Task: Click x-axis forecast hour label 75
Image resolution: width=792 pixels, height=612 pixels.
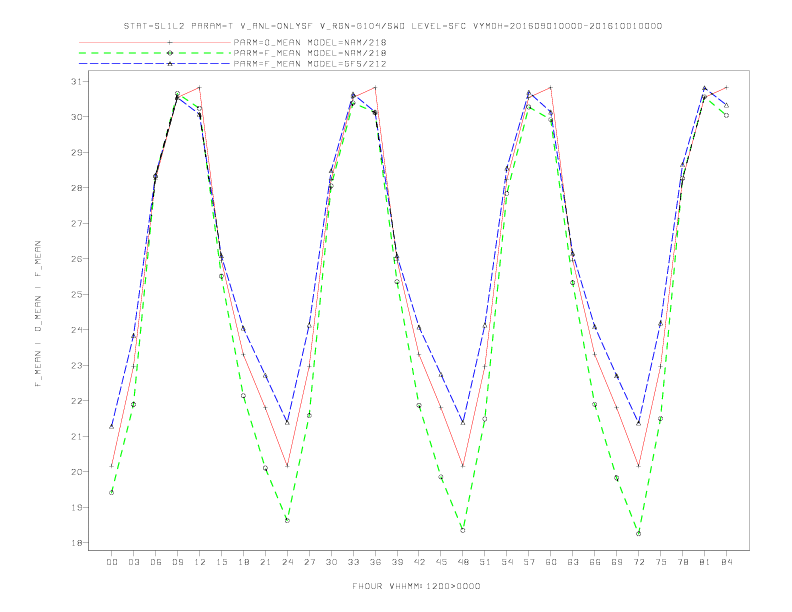Action: click(661, 562)
